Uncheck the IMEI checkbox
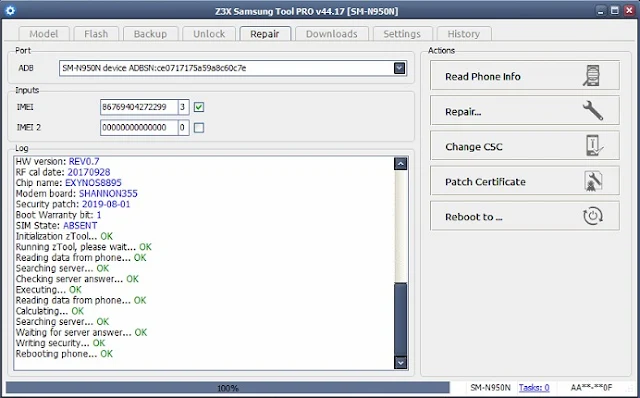The height and width of the screenshot is (398, 640). click(x=199, y=107)
